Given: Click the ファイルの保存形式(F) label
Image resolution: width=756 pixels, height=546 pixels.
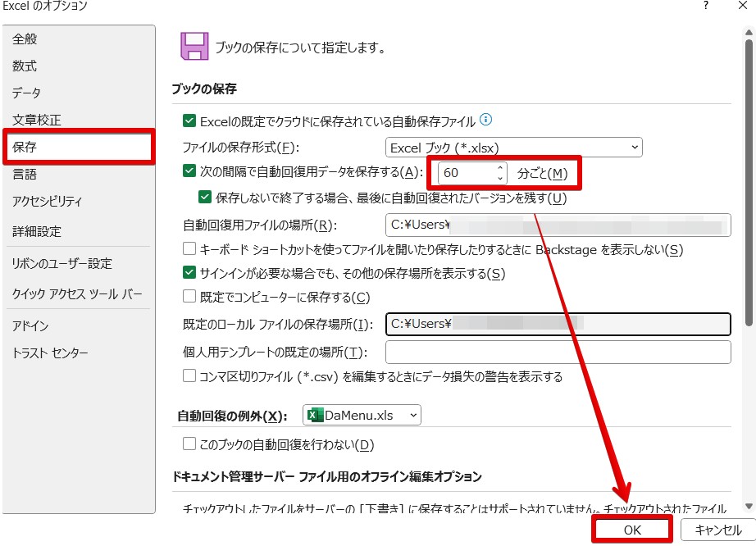Looking at the screenshot, I should 240,147.
